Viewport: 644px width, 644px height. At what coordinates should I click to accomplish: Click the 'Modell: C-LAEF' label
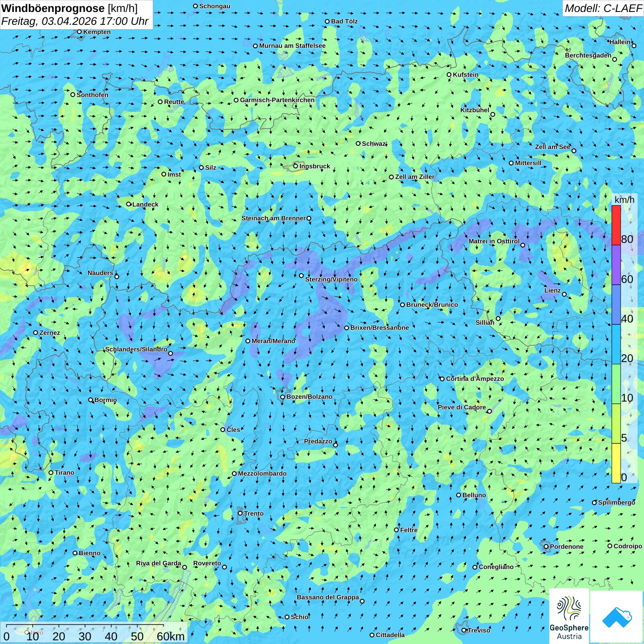(603, 8)
